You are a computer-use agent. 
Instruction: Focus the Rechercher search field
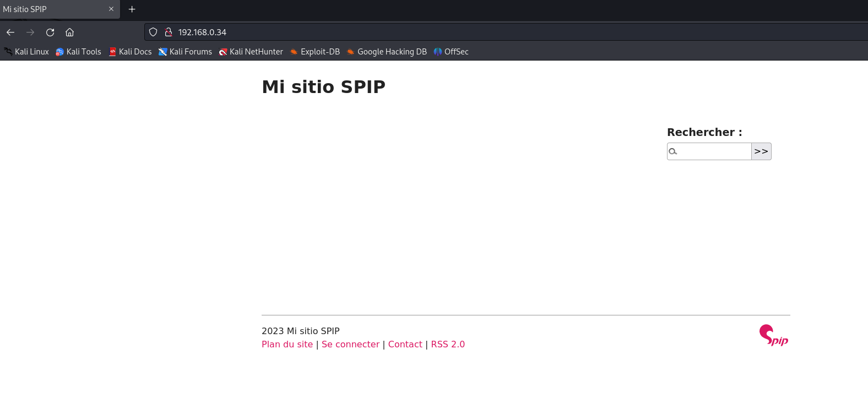point(709,151)
